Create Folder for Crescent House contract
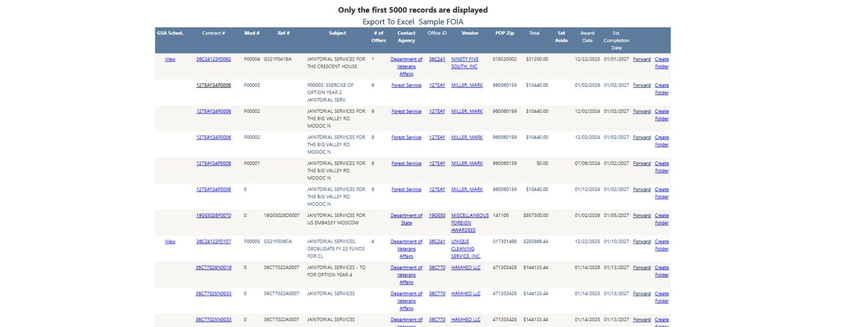Screen dimensions: 868x327 pyautogui.click(x=662, y=63)
